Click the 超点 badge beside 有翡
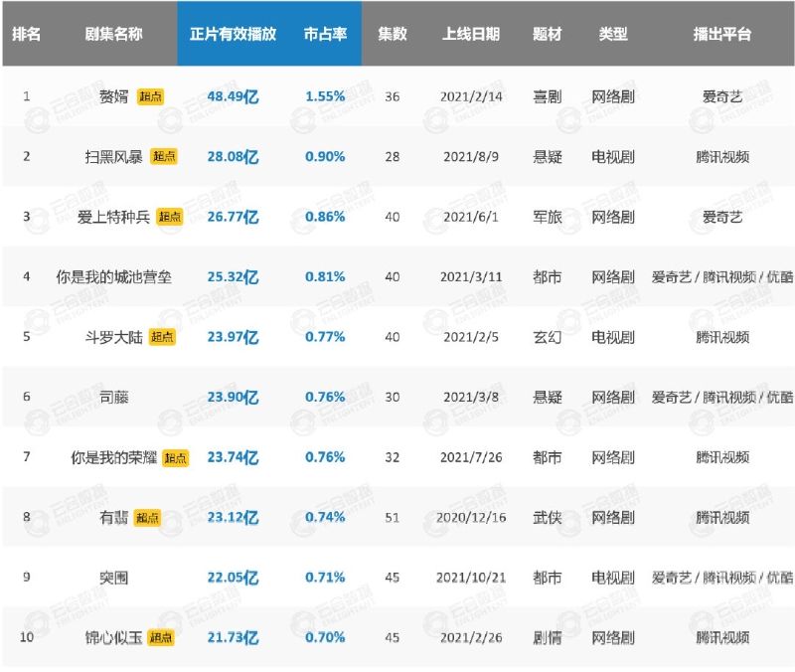Screen dimensions: 795x672 click(147, 517)
